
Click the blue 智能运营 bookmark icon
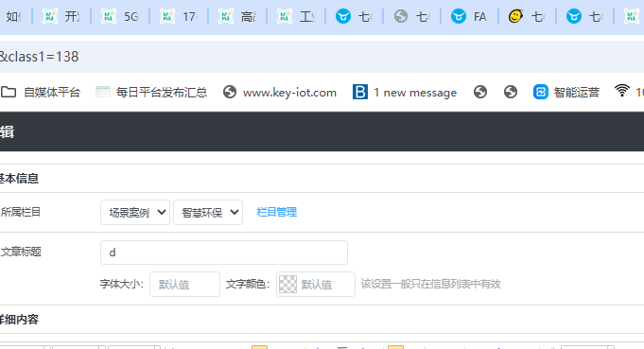[x=541, y=92]
